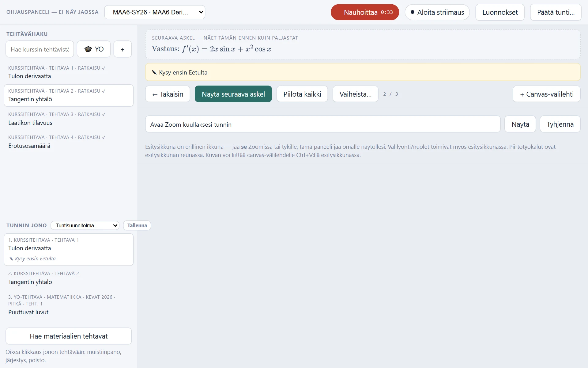
Task: Stop the Nauhoittaa recording button
Action: [365, 12]
